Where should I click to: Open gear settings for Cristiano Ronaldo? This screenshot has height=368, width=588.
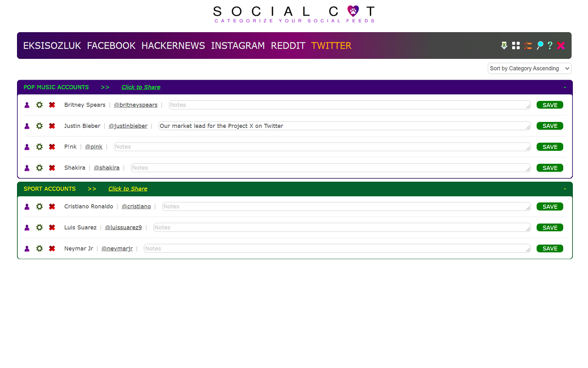40,207
